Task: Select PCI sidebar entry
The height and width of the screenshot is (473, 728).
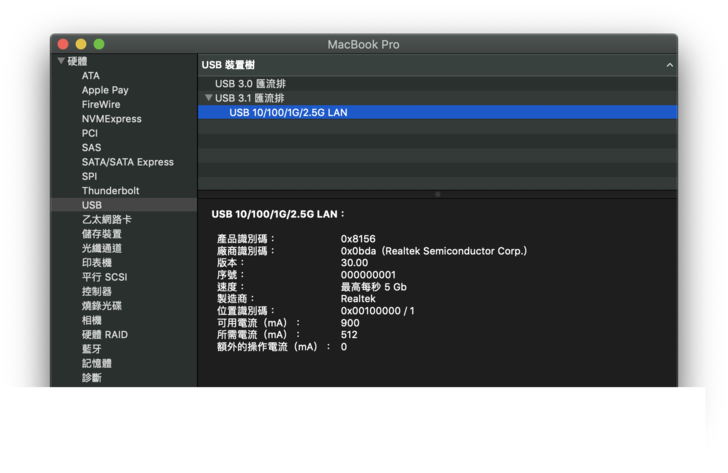Action: (90, 133)
